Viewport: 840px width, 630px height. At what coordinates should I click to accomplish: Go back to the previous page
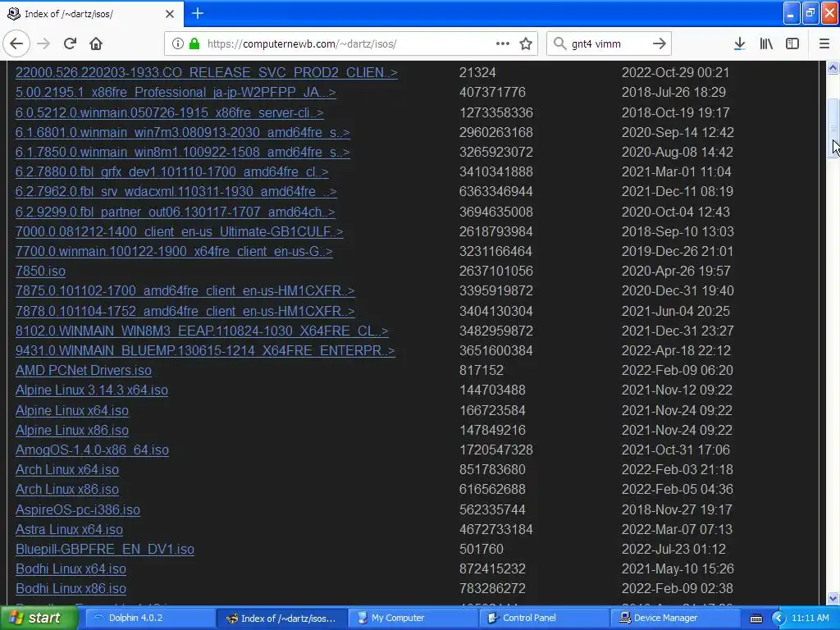click(x=16, y=43)
